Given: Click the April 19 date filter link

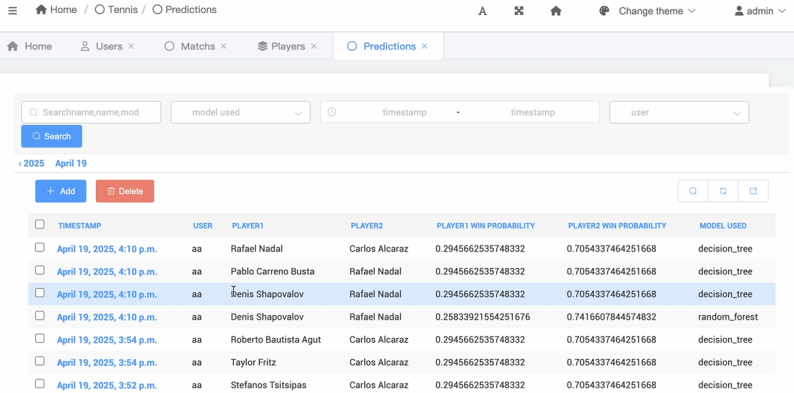Looking at the screenshot, I should click(71, 164).
